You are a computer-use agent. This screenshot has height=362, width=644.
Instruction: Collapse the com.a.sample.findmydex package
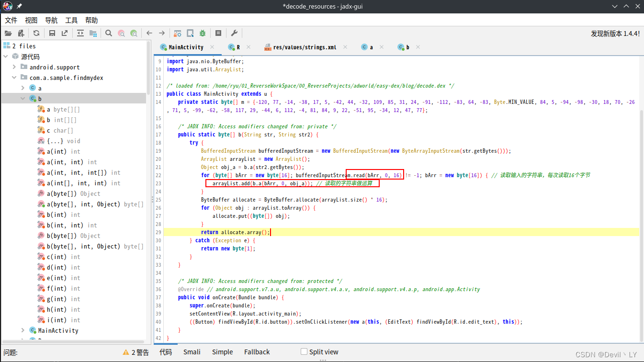click(14, 78)
